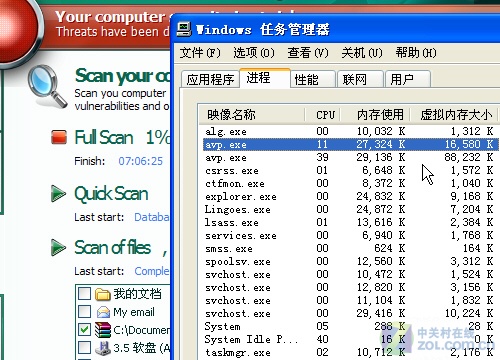Select the highlighted avp.exe row using 27,324 K

pyautogui.click(x=350, y=144)
